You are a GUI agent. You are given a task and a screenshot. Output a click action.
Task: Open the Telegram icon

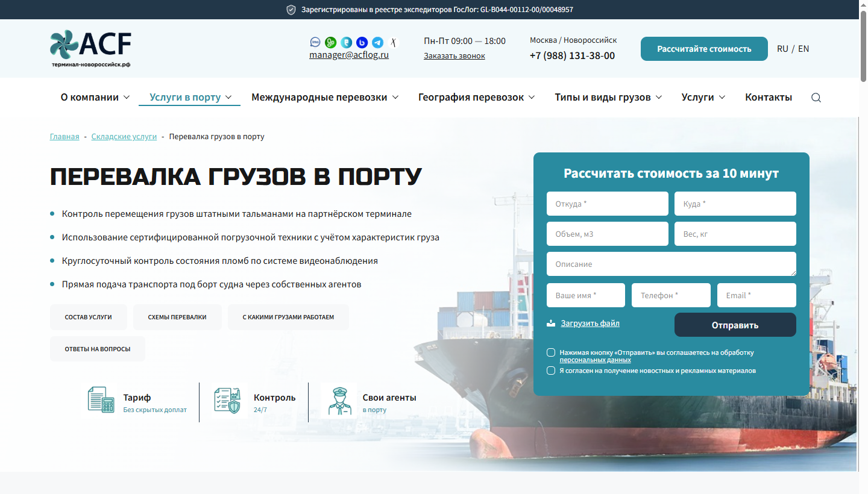coord(377,42)
